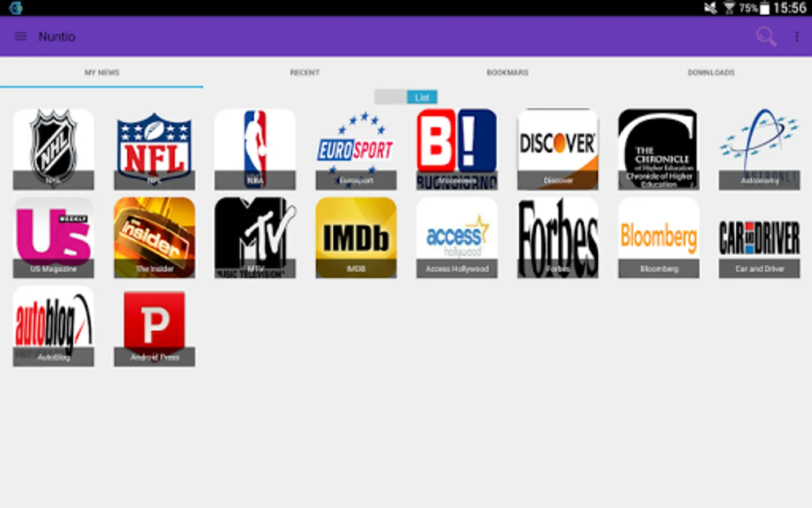Click the Nuntio app title
The image size is (812, 508).
click(x=56, y=37)
